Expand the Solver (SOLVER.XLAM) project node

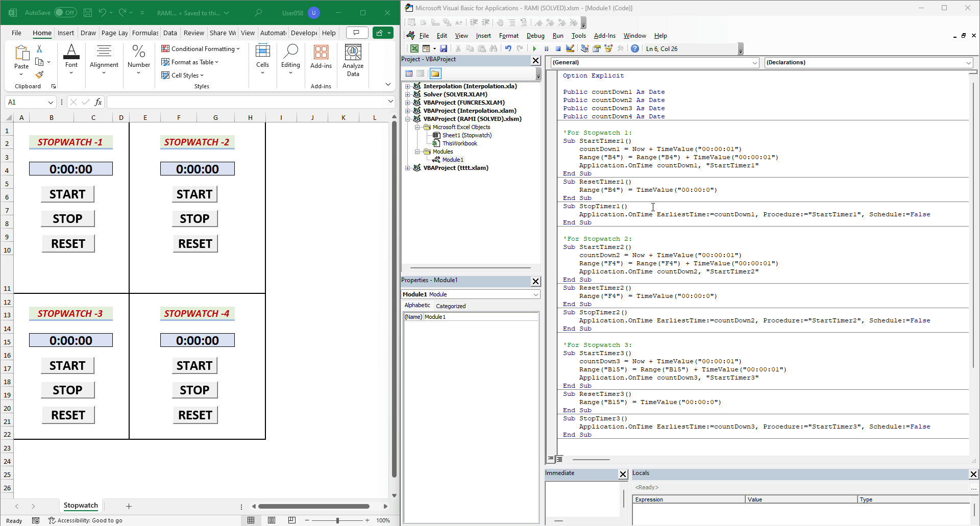pyautogui.click(x=408, y=94)
